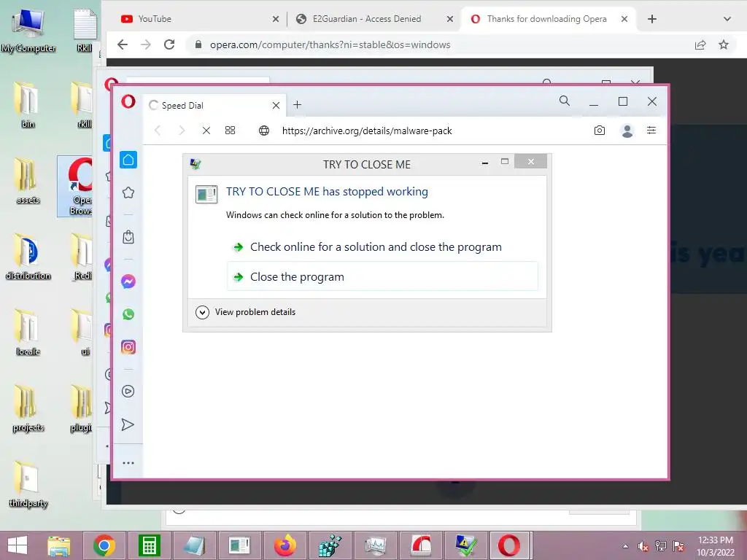Open WhatsApp in Opera sidebar
Image resolution: width=747 pixels, height=560 pixels.
click(128, 314)
